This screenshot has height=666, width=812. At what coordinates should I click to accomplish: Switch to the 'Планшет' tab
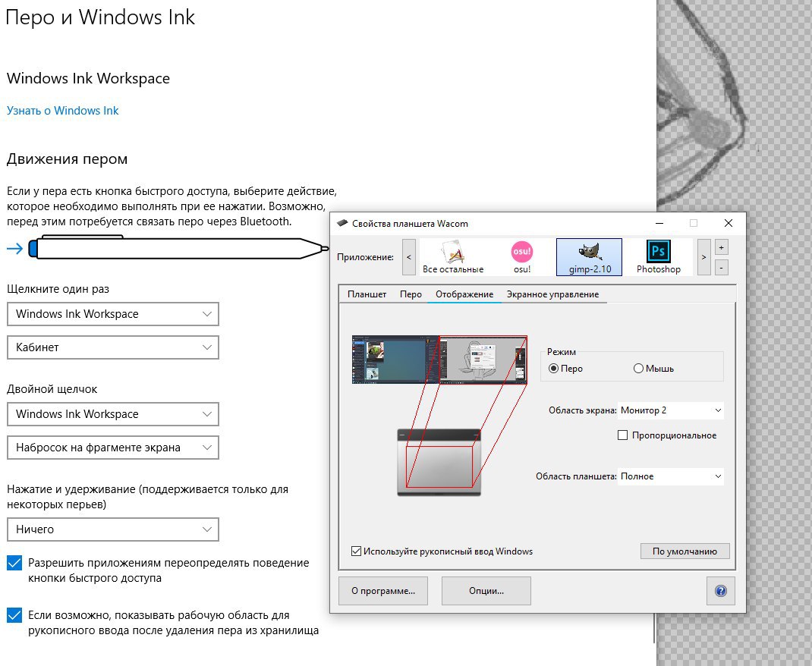tap(367, 294)
